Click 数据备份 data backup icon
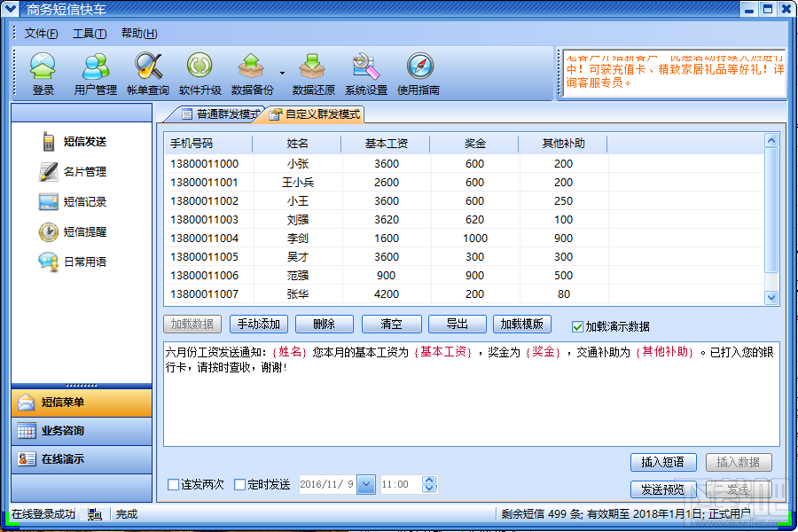This screenshot has width=798, height=532. click(x=252, y=74)
